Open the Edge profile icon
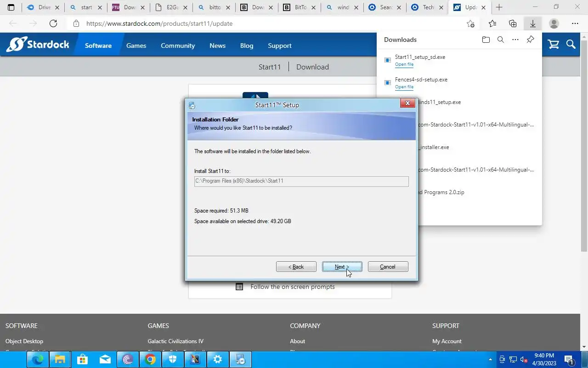Viewport: 588px width, 368px height. [x=554, y=23]
